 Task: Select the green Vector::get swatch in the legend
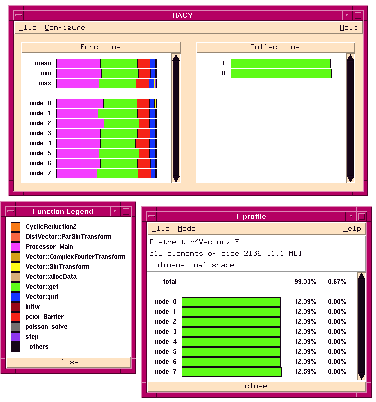pyautogui.click(x=15, y=286)
